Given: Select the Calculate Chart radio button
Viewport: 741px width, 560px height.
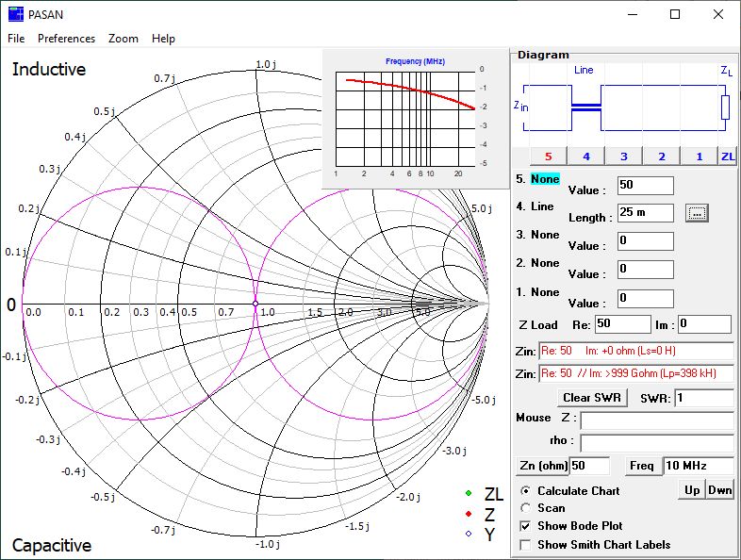Looking at the screenshot, I should click(525, 491).
